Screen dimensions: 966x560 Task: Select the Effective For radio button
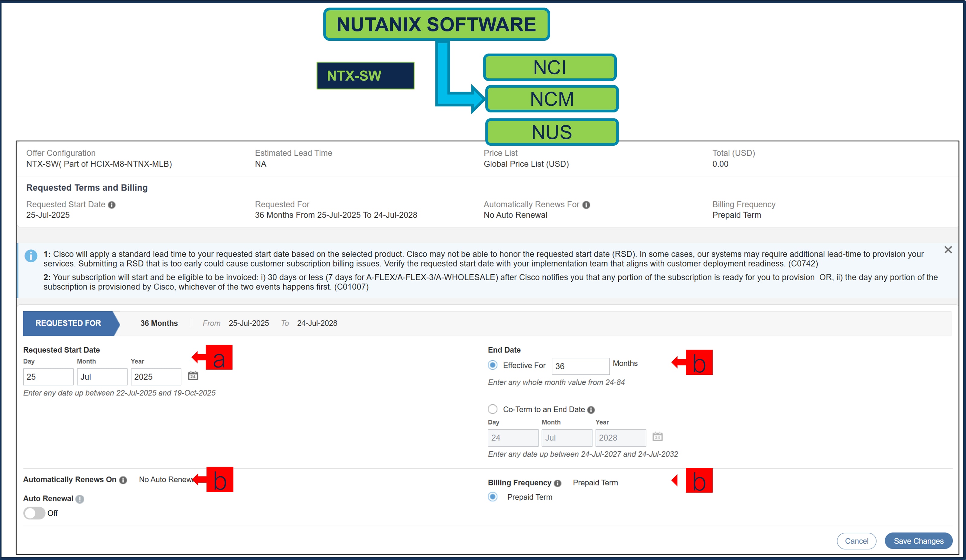click(493, 365)
